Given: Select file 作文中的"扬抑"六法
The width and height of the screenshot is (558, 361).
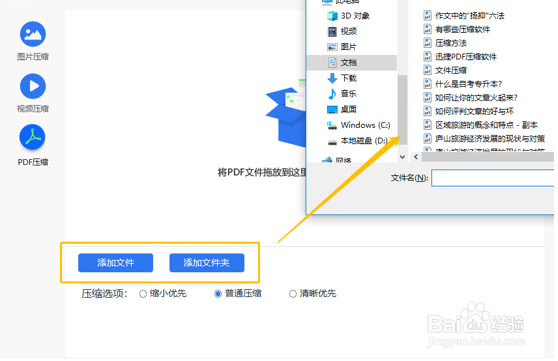Looking at the screenshot, I should point(470,15).
